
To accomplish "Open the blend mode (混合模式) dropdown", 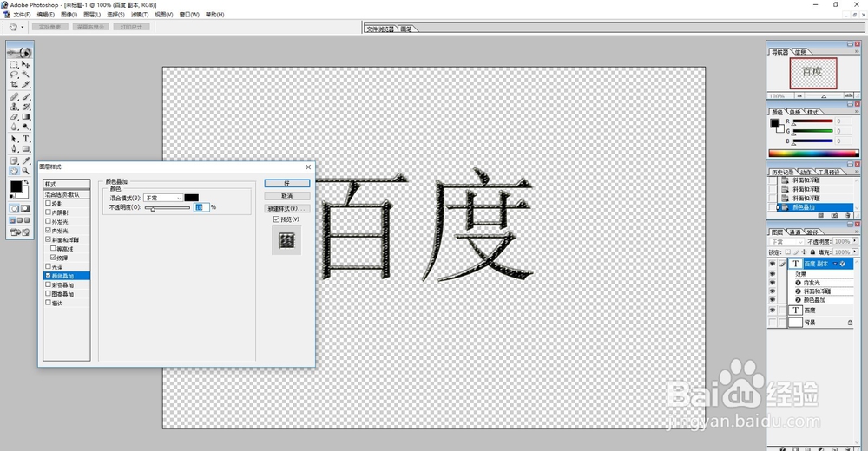I will click(x=163, y=198).
